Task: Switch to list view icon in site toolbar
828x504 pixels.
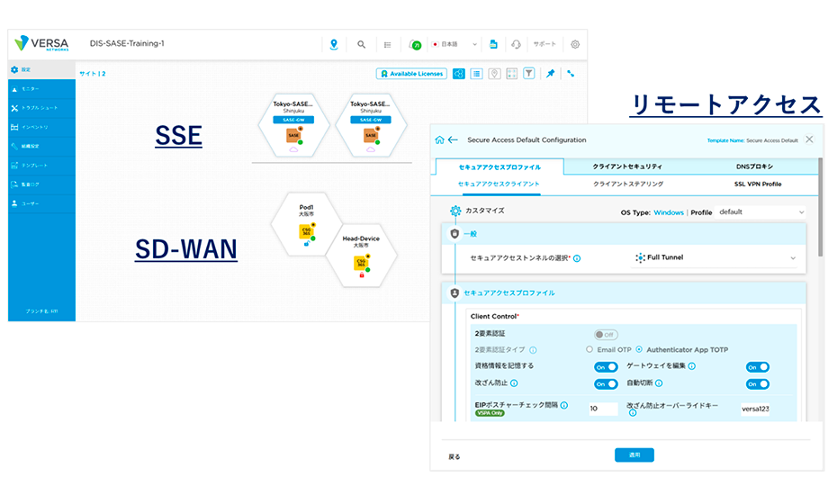Action: 476,74
